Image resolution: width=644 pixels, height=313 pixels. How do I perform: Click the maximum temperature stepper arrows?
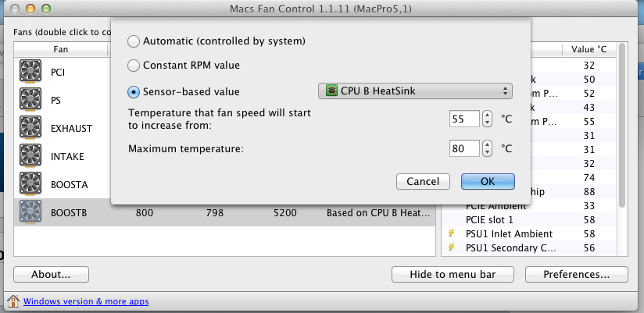[487, 148]
